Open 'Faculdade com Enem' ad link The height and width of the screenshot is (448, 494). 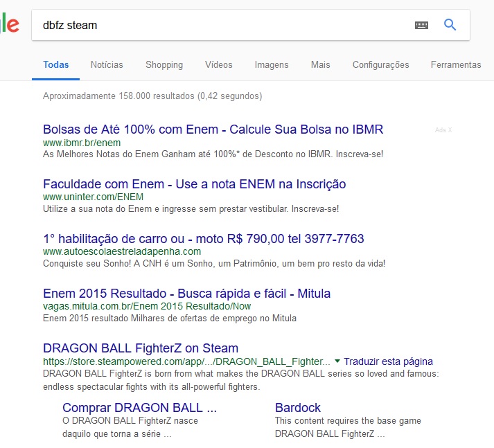tap(195, 184)
